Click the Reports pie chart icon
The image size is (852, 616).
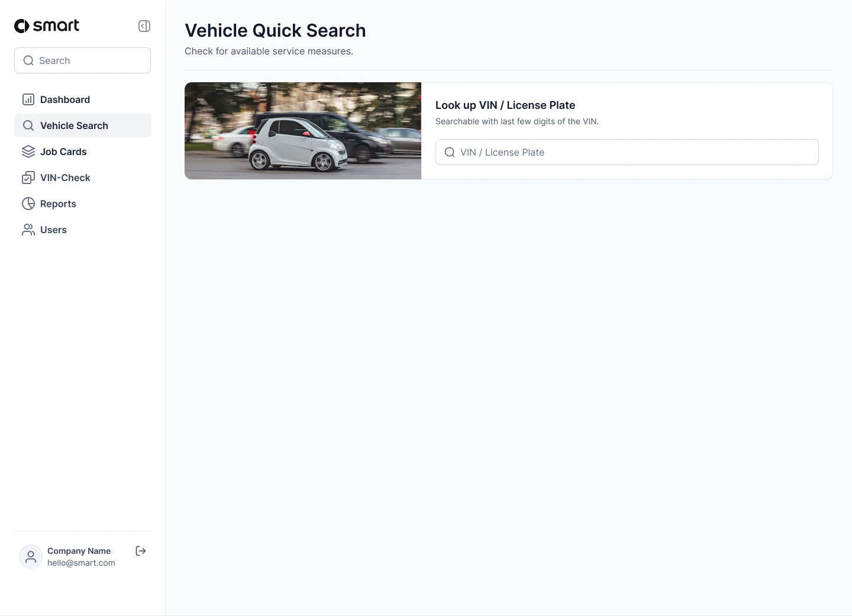[28, 204]
